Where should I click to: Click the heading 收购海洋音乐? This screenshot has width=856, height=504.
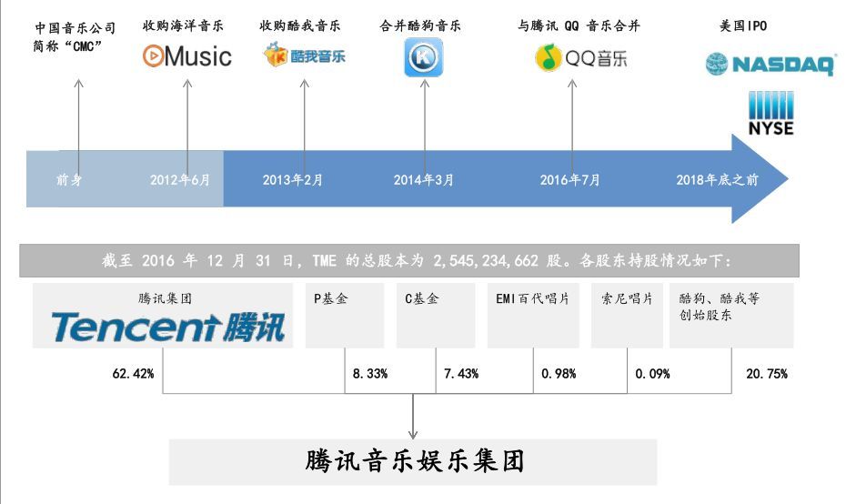[x=183, y=25]
